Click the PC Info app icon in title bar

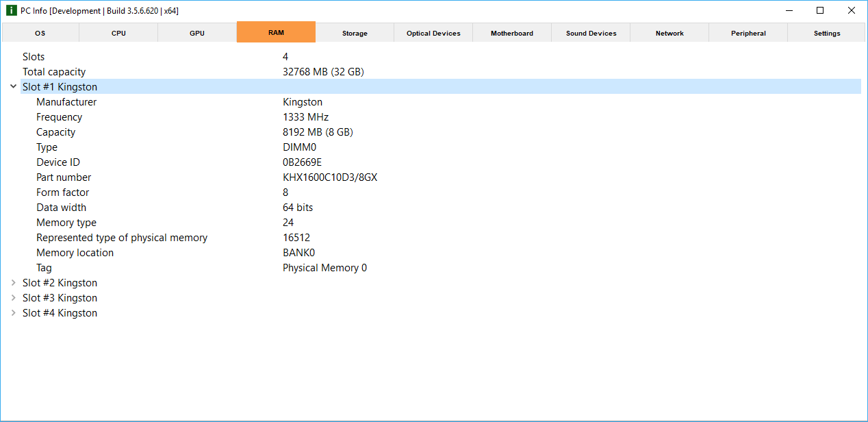[11, 11]
